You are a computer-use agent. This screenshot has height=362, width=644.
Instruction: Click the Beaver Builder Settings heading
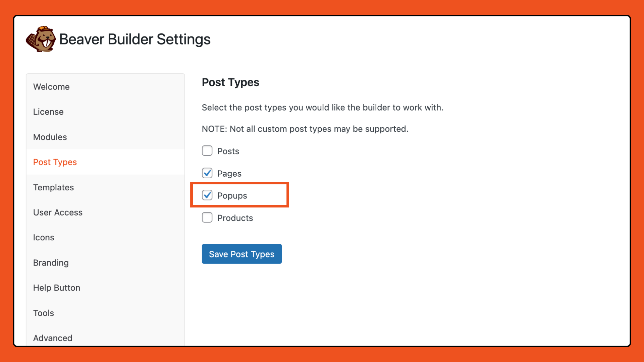135,40
